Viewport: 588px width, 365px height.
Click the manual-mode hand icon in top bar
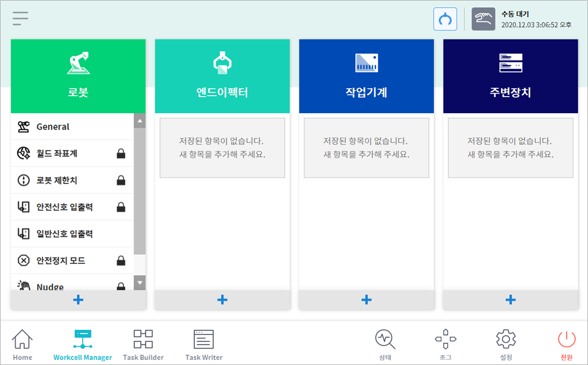(483, 19)
